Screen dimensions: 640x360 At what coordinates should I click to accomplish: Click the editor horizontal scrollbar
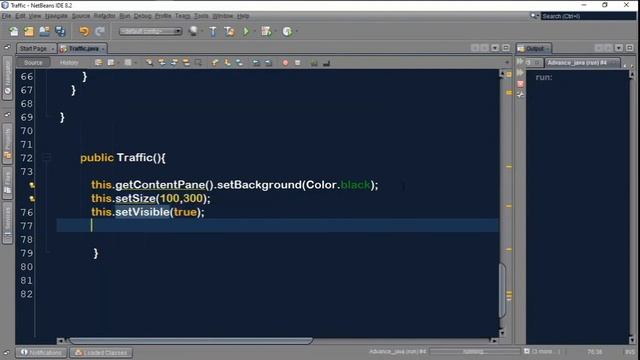coord(191,340)
